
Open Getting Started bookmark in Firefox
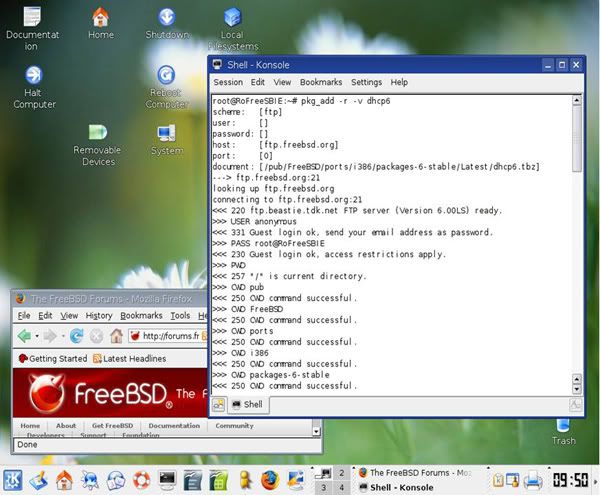click(x=53, y=358)
